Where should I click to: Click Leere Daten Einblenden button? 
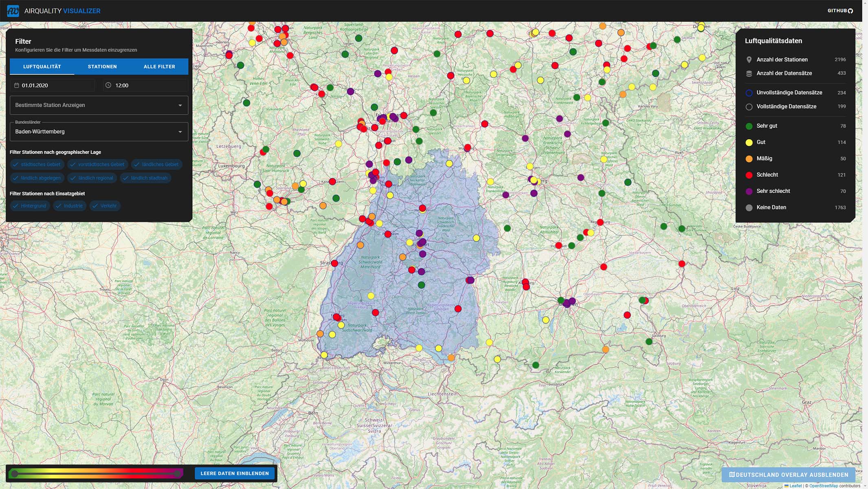pos(235,473)
